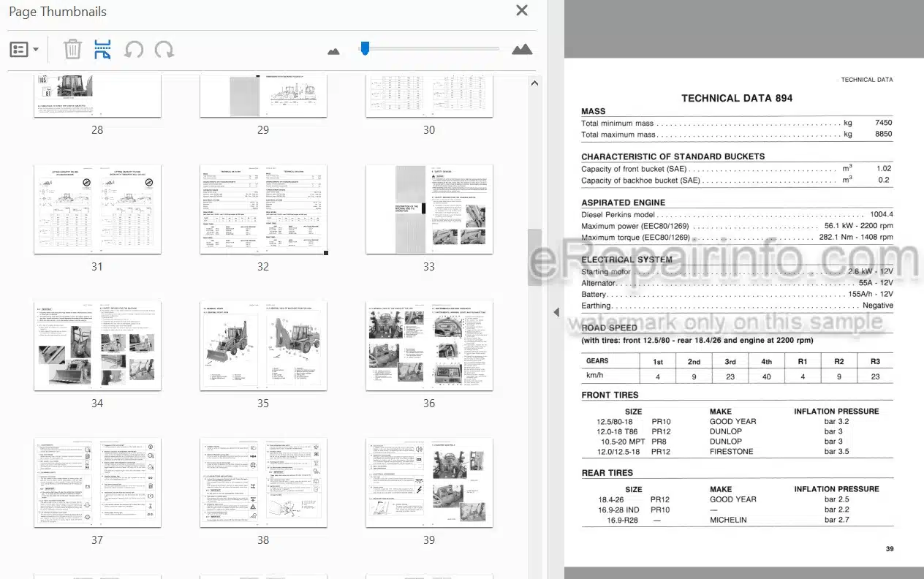Click the Page Thumbnails panel title
The height and width of the screenshot is (579, 924).
point(56,12)
